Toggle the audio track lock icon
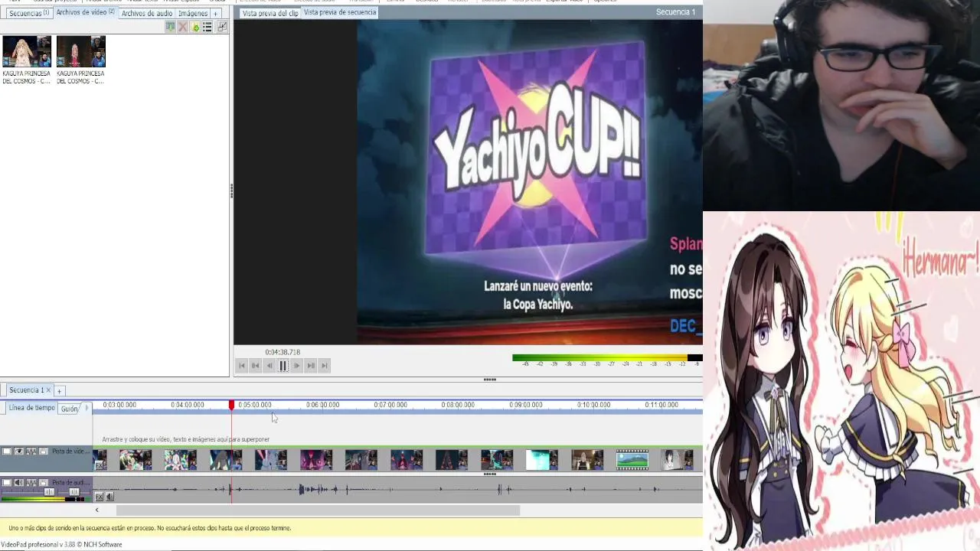980x551 pixels. [44, 482]
